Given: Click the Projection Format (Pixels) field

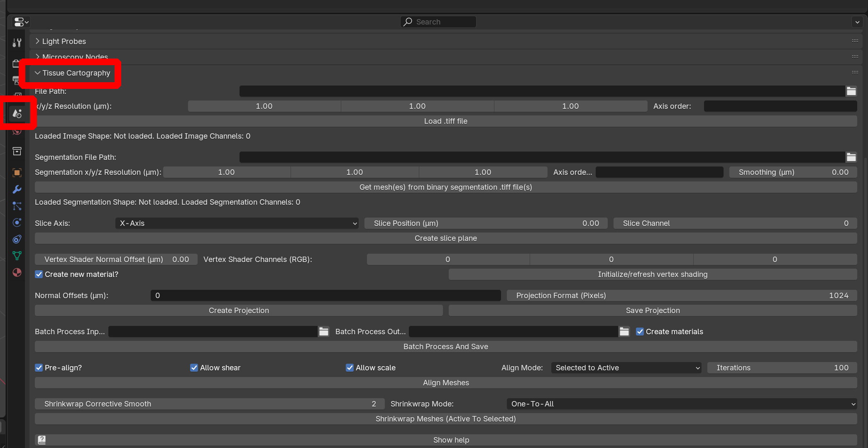Looking at the screenshot, I should coord(682,296).
